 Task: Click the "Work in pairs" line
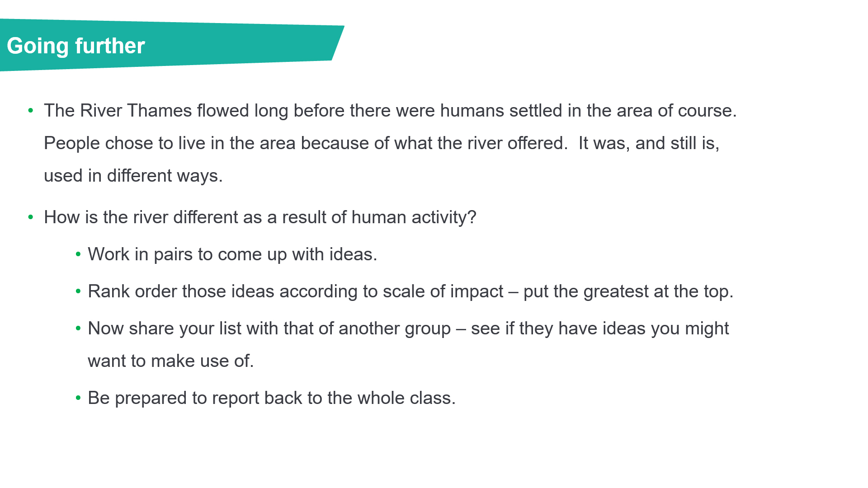pyautogui.click(x=232, y=254)
